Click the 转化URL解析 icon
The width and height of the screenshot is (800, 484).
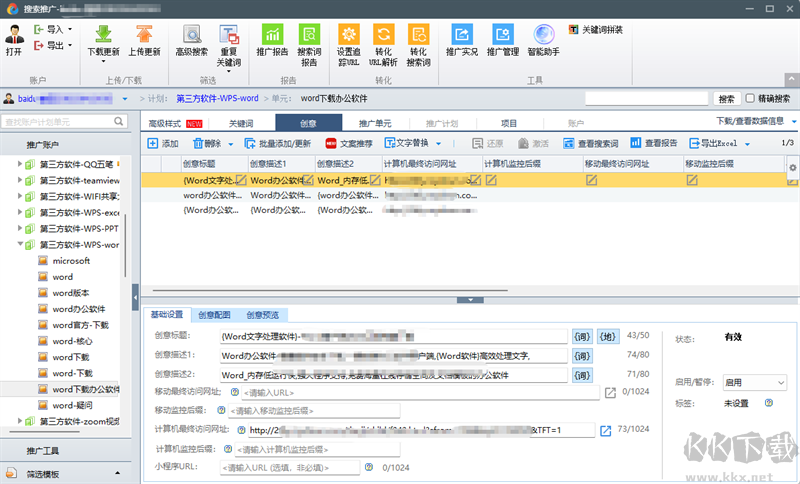(x=384, y=34)
